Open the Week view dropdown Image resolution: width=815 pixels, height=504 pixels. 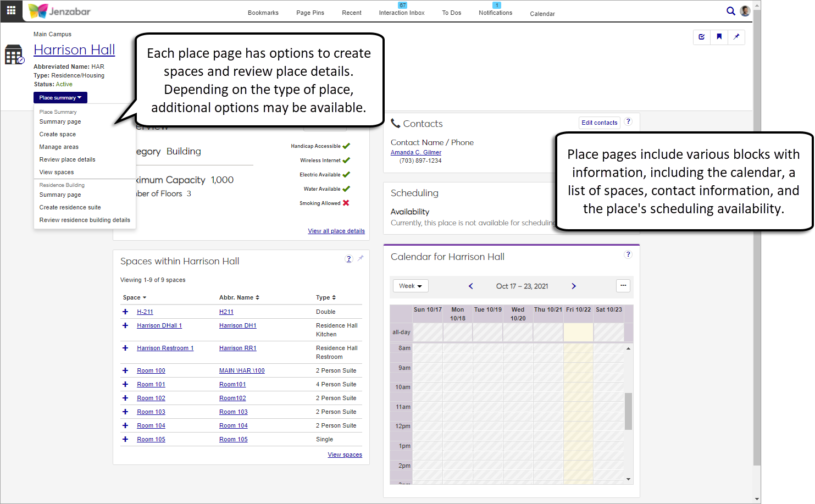tap(410, 286)
